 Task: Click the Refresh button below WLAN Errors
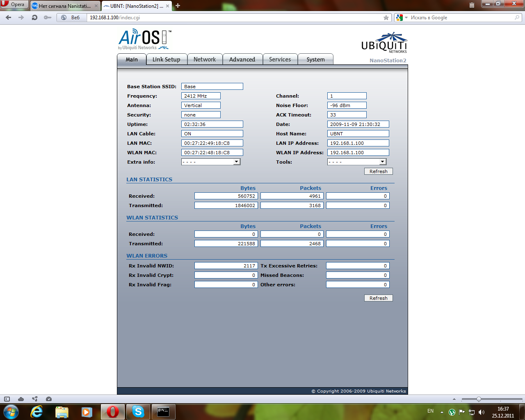point(379,298)
